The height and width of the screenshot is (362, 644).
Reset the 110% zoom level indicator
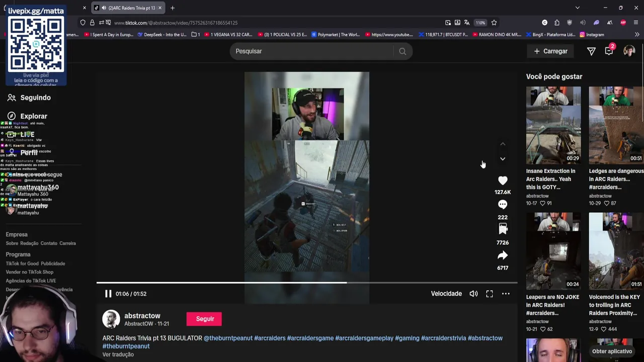(480, 23)
